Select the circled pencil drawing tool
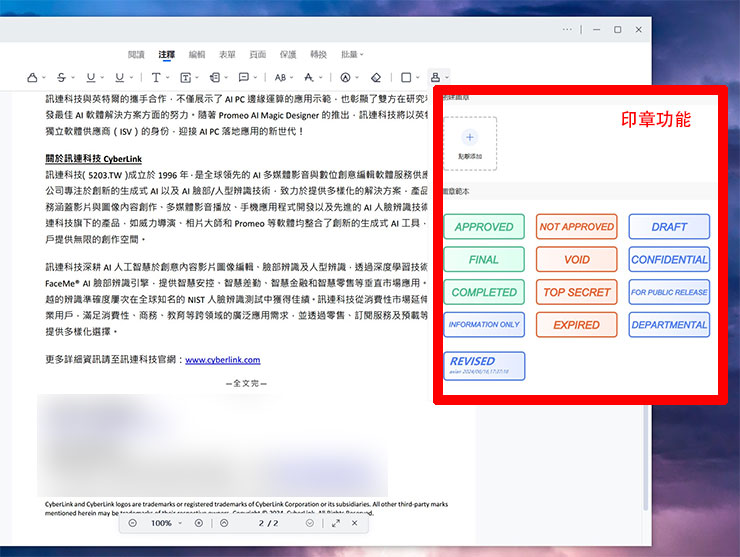Screen dimensions: 740x557 (345, 77)
